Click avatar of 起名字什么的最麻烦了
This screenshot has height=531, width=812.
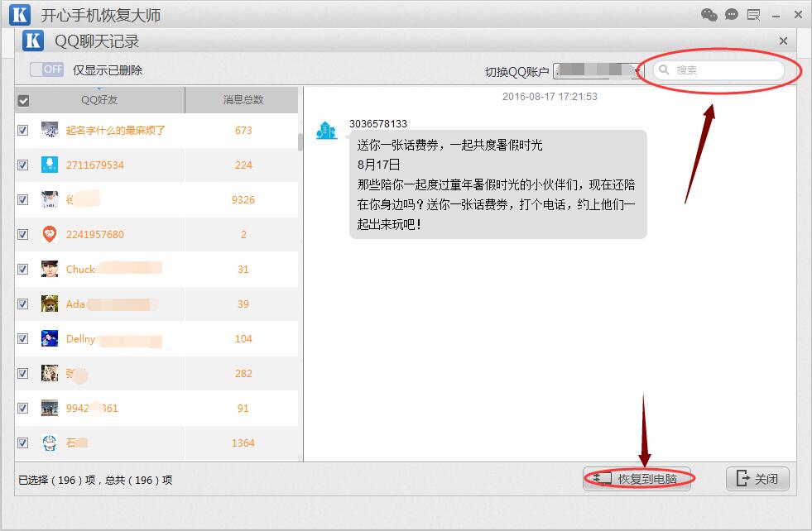[50, 130]
